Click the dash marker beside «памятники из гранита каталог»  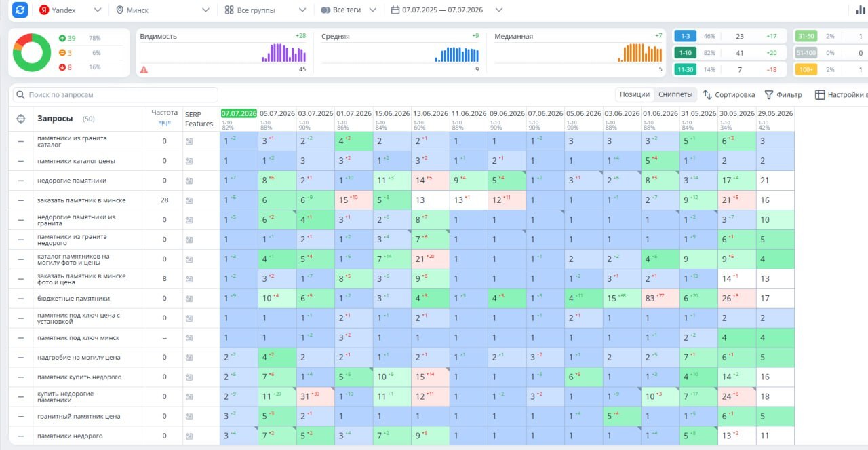click(20, 141)
